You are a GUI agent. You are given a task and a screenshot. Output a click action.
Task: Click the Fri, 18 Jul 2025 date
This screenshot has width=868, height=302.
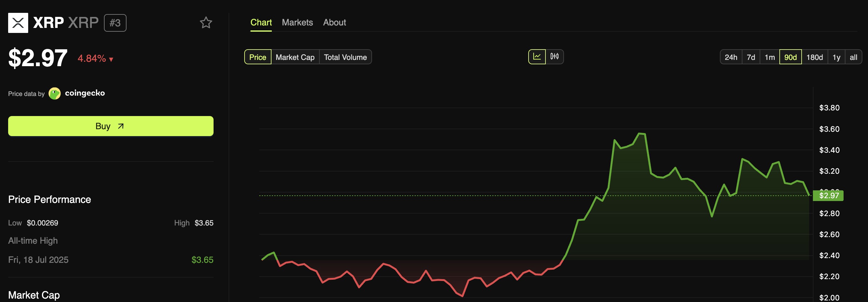click(38, 259)
